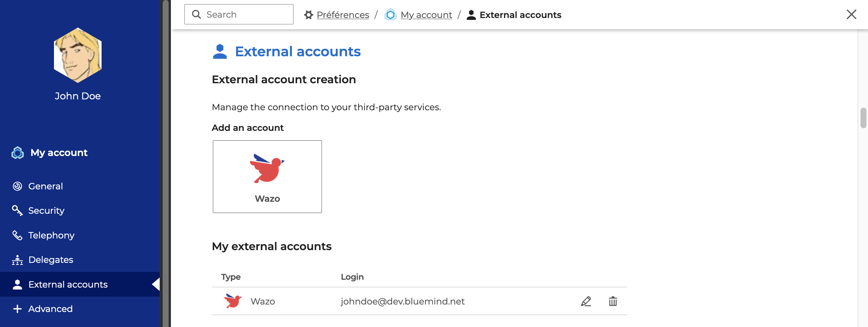Click the General settings icon in sidebar
868x327 pixels.
17,186
